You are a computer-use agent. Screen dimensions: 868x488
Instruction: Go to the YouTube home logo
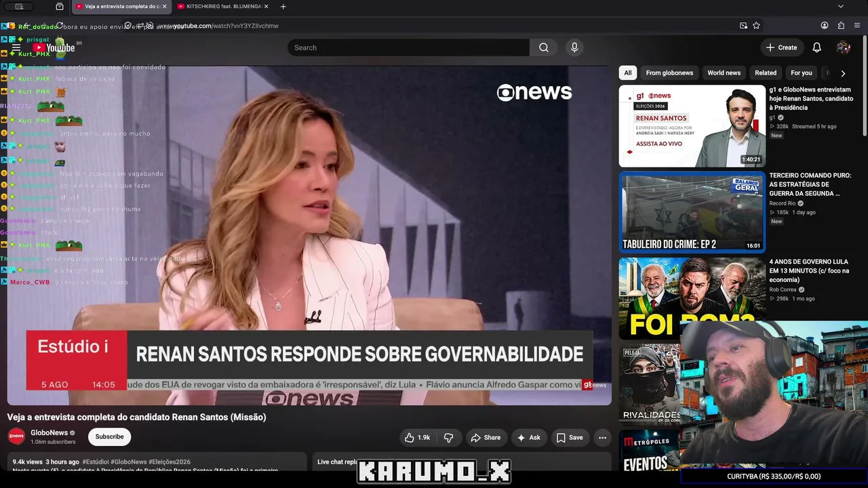54,47
